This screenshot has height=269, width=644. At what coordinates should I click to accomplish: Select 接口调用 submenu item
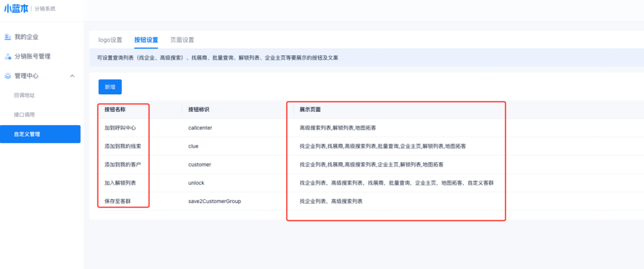pos(25,115)
